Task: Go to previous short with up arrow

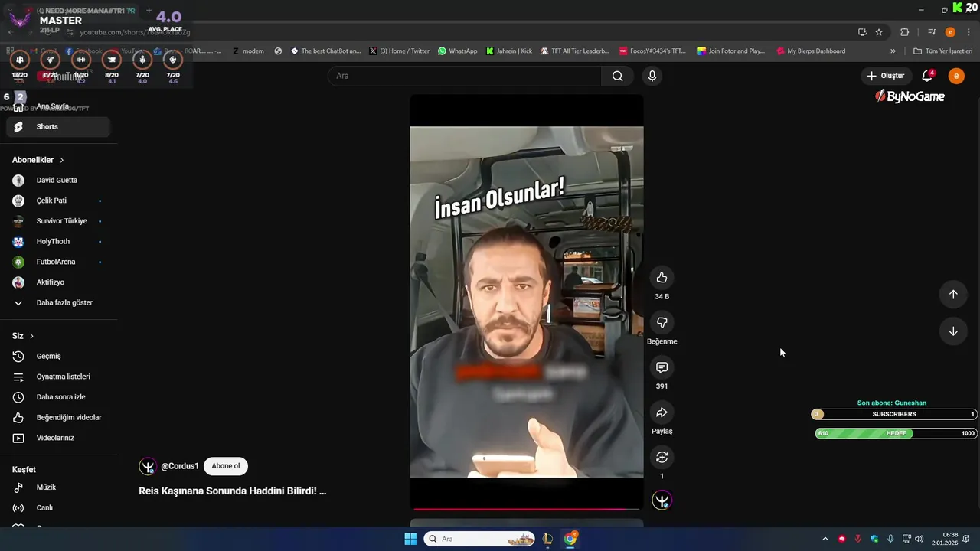Action: coord(953,295)
